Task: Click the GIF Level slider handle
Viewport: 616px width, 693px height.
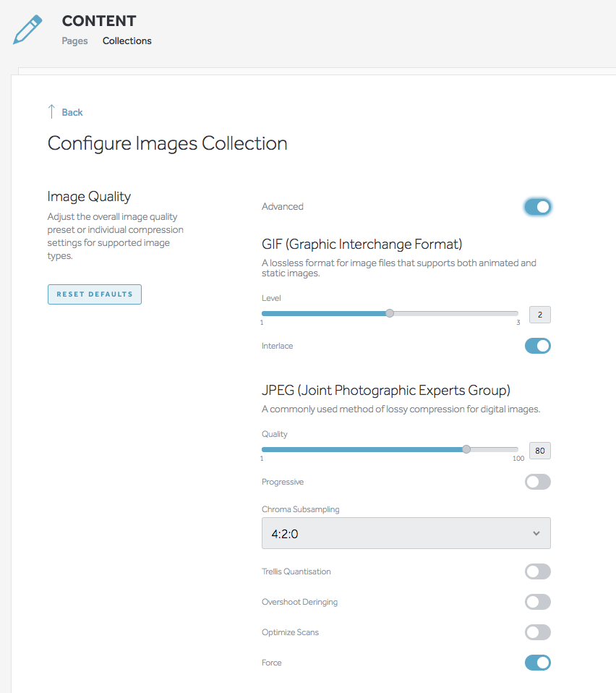Action: point(390,313)
